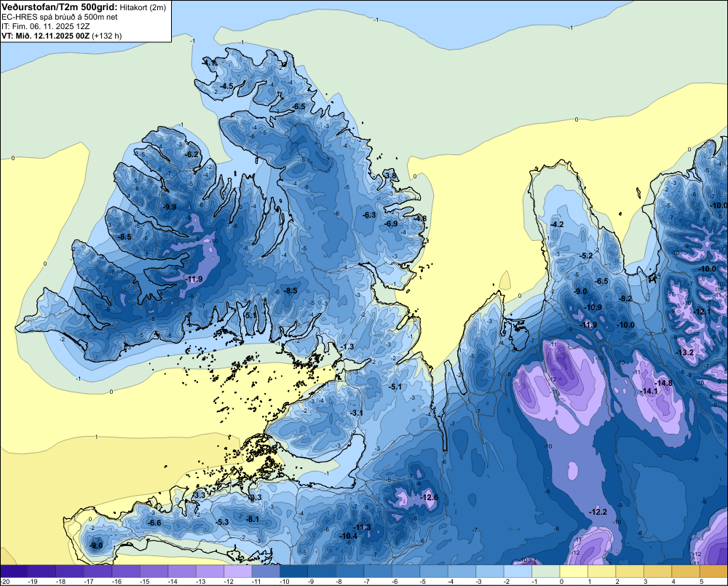Click the '-13.2' temperature value on the map
This screenshot has height=586, width=728.
pyautogui.click(x=685, y=352)
